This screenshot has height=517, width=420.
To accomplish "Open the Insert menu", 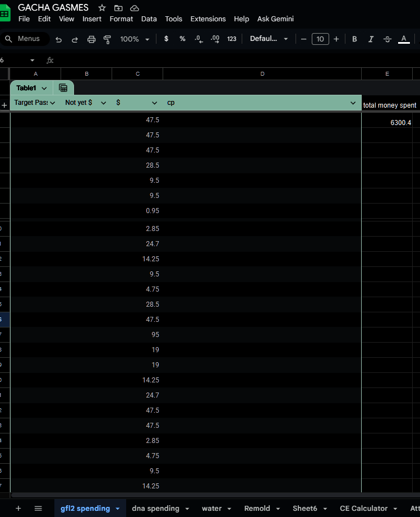I will tap(91, 19).
